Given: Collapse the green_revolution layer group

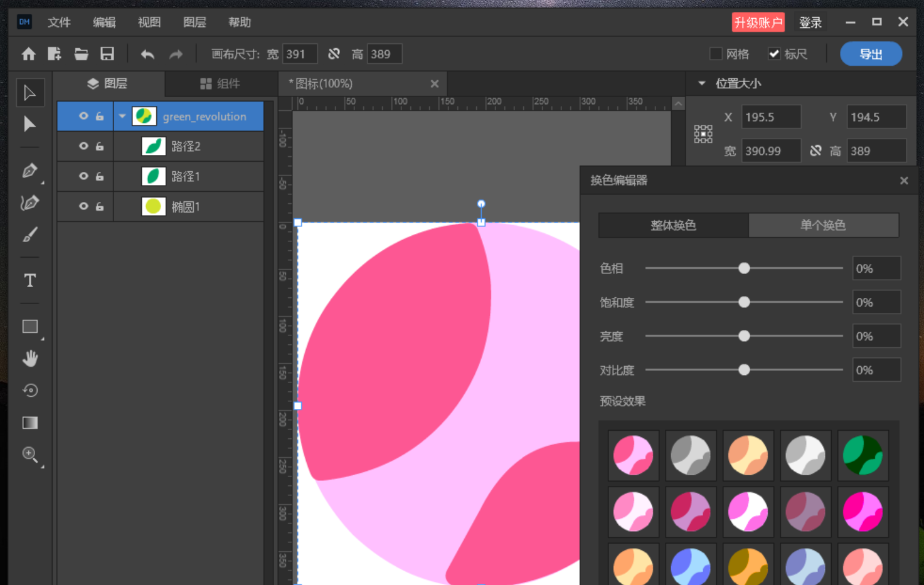Looking at the screenshot, I should click(122, 116).
